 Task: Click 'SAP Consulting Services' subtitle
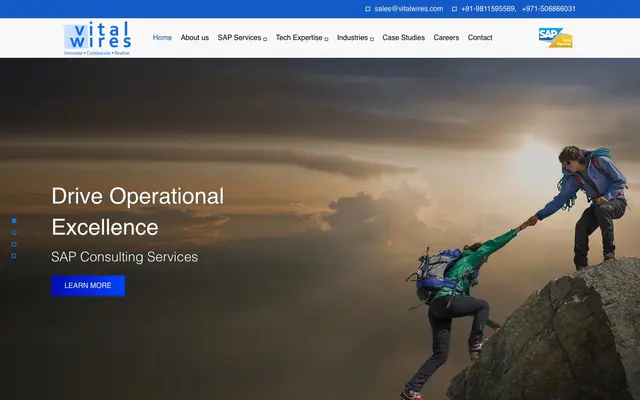pos(124,257)
